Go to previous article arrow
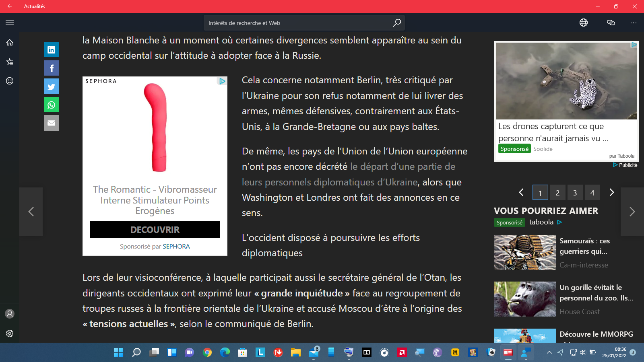The height and width of the screenshot is (362, 644). point(31,212)
